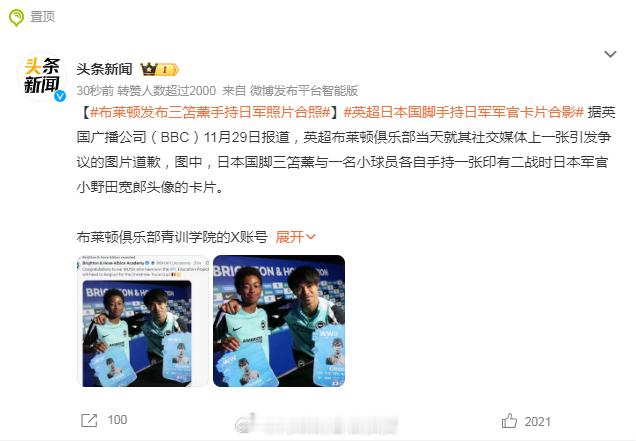The image size is (636, 441).
Task: Click the blue verified badge on avatar
Action: [x=60, y=96]
